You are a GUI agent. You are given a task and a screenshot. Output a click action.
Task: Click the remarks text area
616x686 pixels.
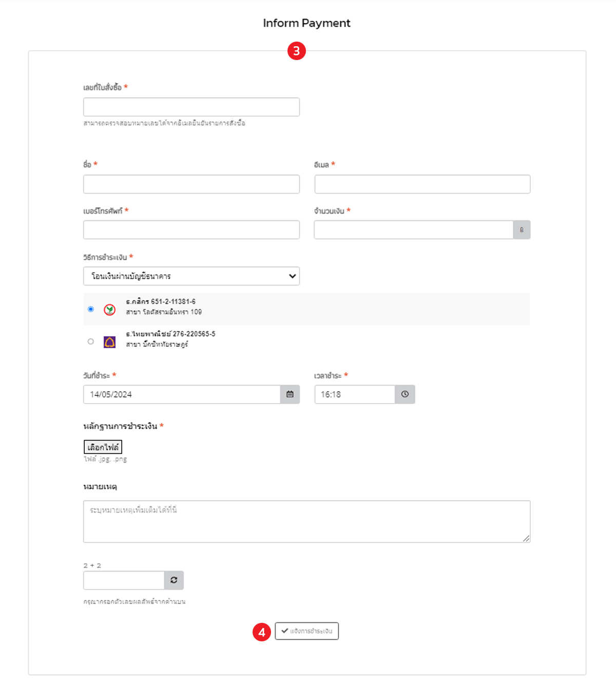[x=306, y=521]
